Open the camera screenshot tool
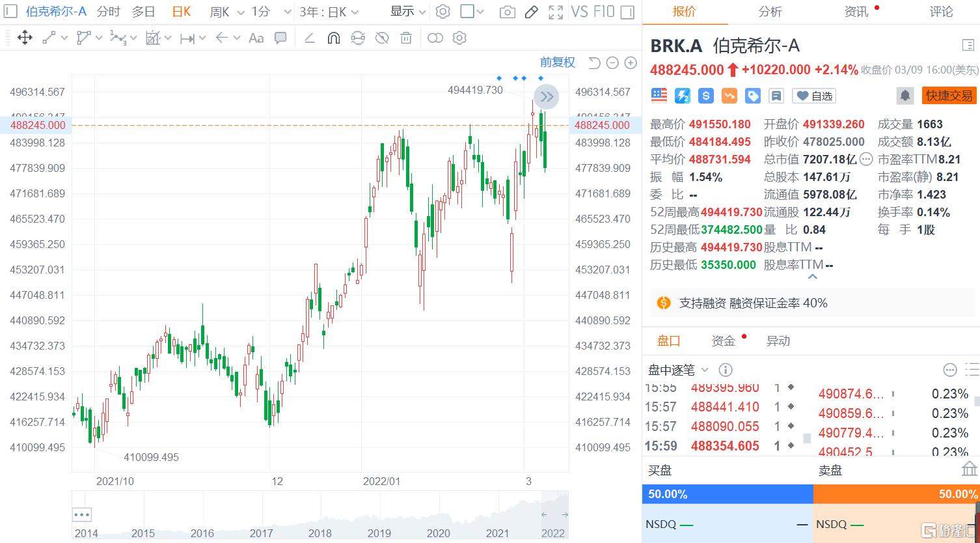 pos(507,12)
